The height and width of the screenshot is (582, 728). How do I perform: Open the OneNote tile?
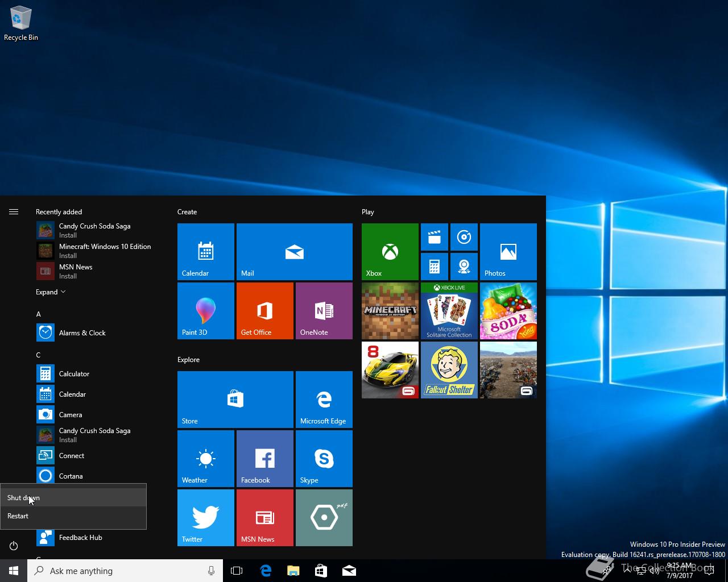point(324,311)
